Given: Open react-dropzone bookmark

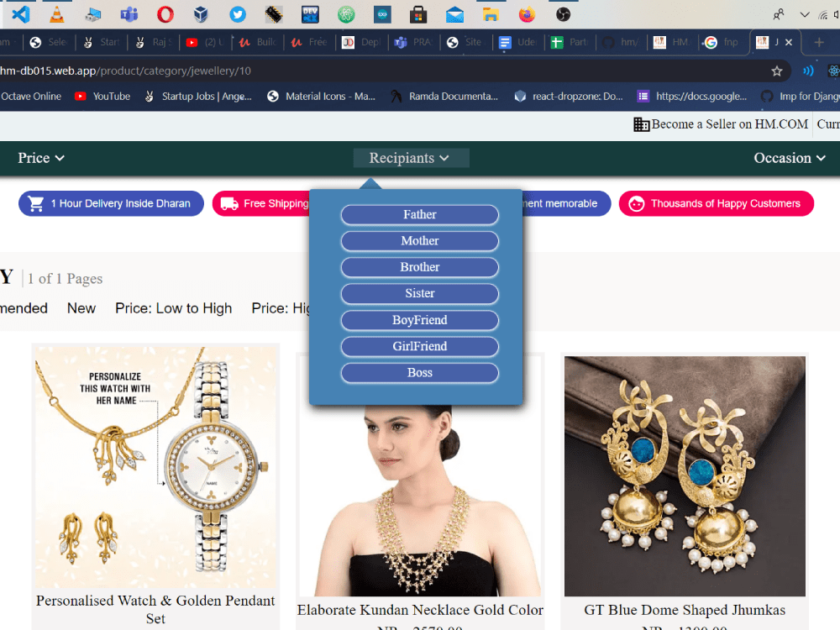Looking at the screenshot, I should coord(569,97).
